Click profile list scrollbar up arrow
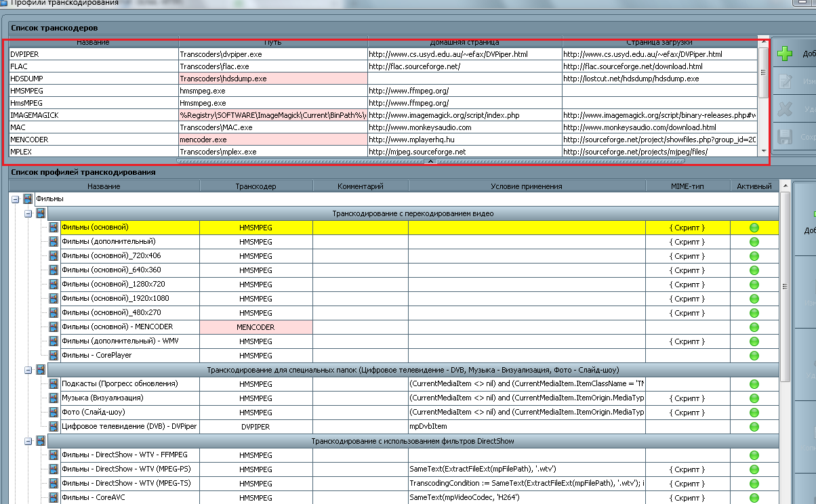The height and width of the screenshot is (504, 816). [x=786, y=186]
